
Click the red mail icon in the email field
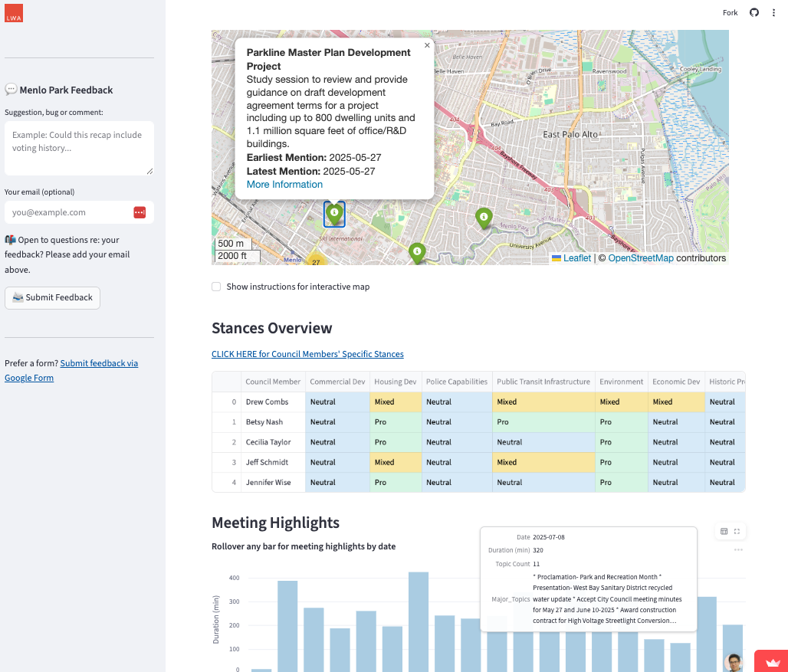[138, 212]
